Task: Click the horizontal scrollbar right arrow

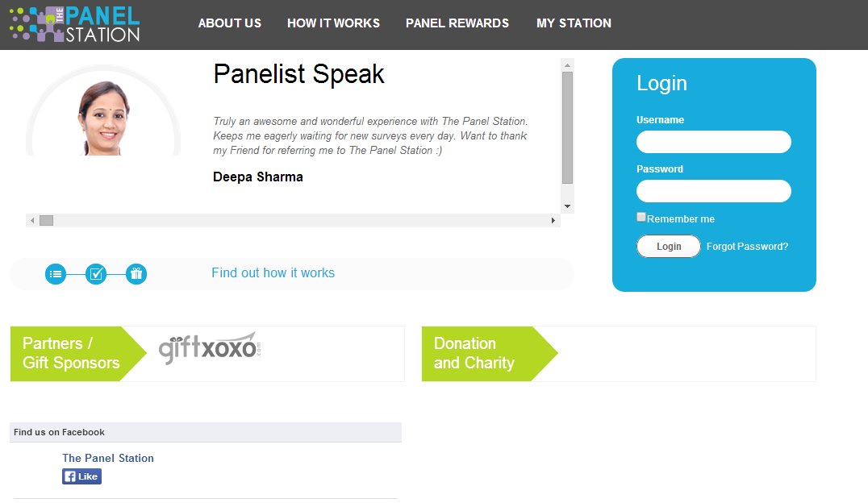Action: 553,220
